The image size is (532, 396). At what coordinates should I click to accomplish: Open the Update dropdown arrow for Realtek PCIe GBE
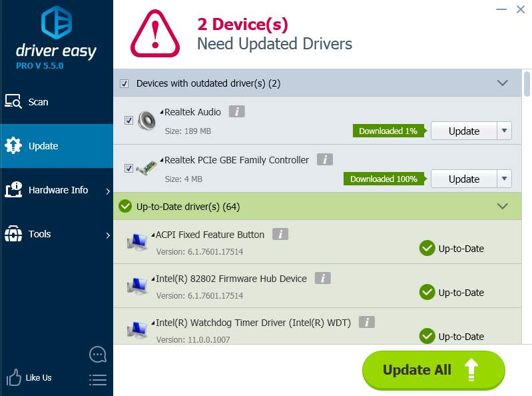[x=505, y=179]
